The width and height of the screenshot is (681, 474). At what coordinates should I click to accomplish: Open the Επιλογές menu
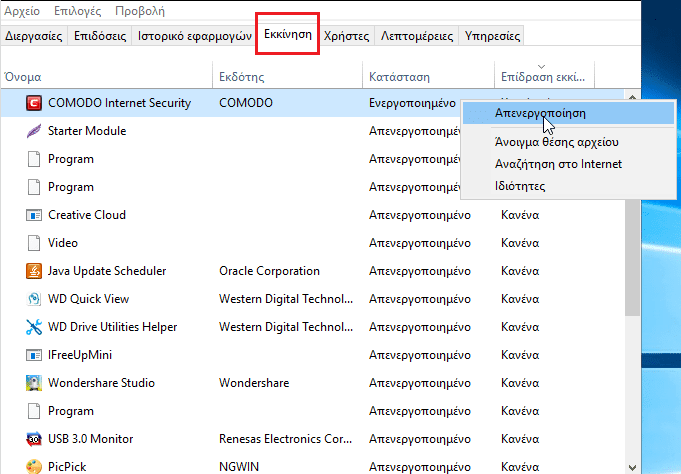[78, 11]
